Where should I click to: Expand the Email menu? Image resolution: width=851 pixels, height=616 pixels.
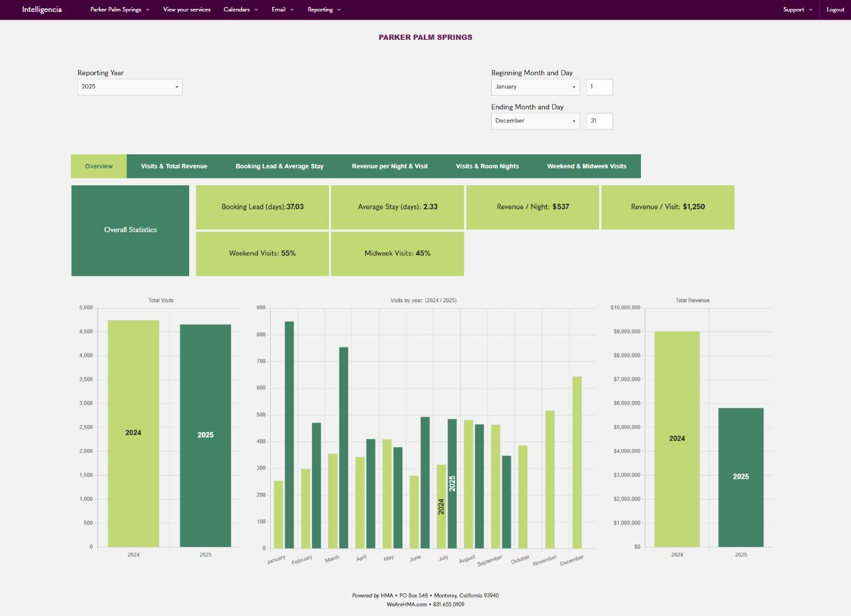click(x=282, y=9)
